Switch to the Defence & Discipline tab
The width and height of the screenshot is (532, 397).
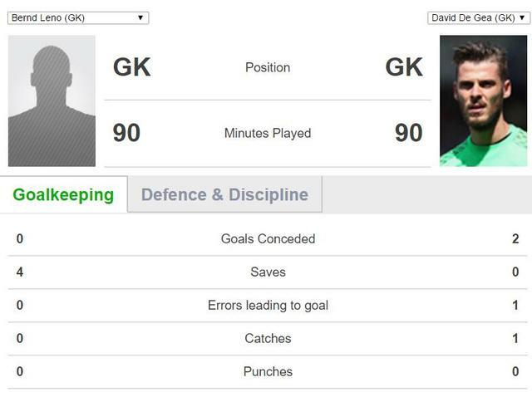click(x=224, y=194)
